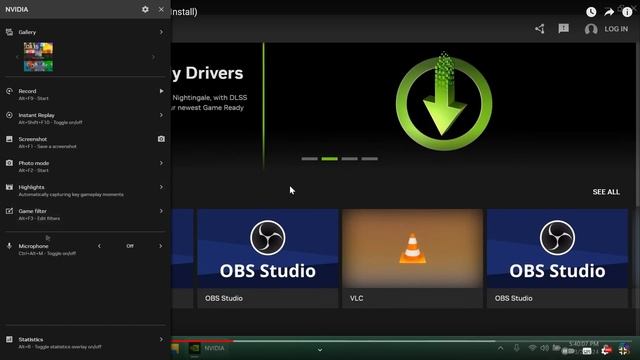Screen dimensions: 640x360
Task: Expand Game filter chevron
Action: [161, 211]
